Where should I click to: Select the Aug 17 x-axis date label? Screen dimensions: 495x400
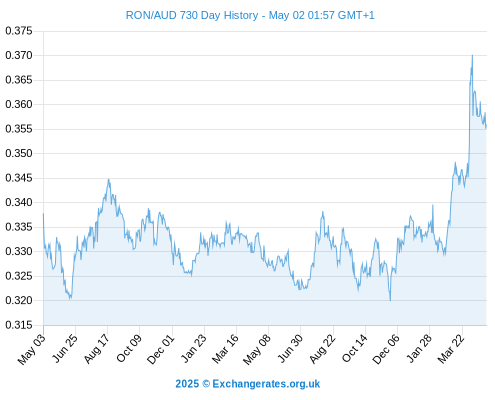(97, 348)
